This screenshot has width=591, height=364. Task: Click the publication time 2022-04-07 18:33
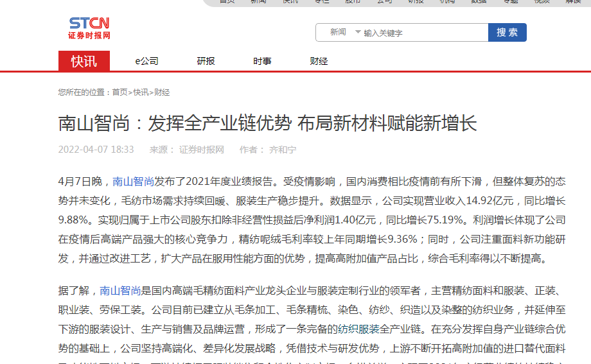[96, 150]
